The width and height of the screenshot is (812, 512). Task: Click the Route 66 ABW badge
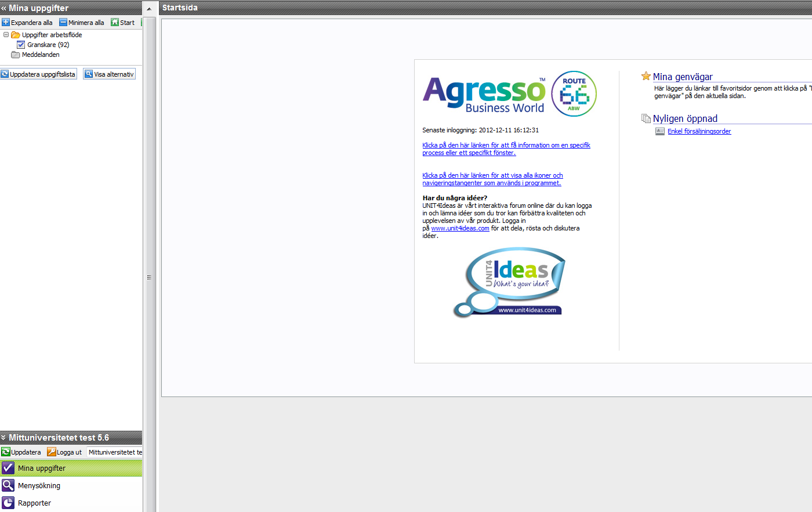click(x=574, y=93)
